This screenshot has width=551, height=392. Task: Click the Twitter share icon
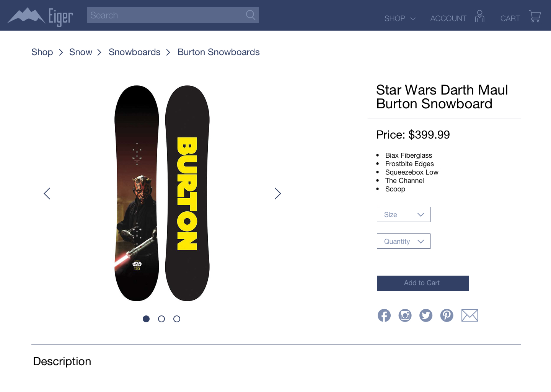[426, 315]
